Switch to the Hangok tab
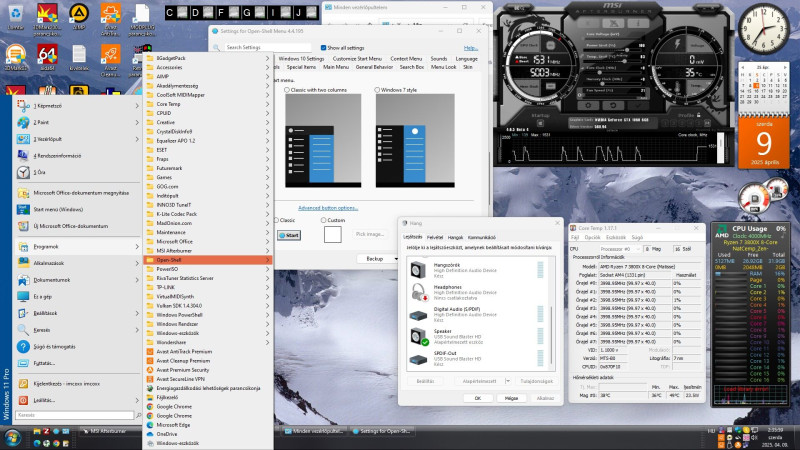The width and height of the screenshot is (800, 450). 455,237
